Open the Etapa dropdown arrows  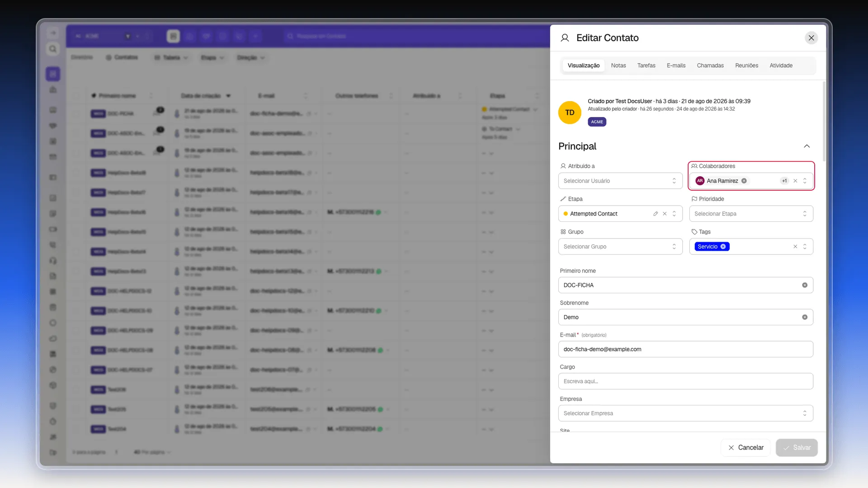[674, 214]
